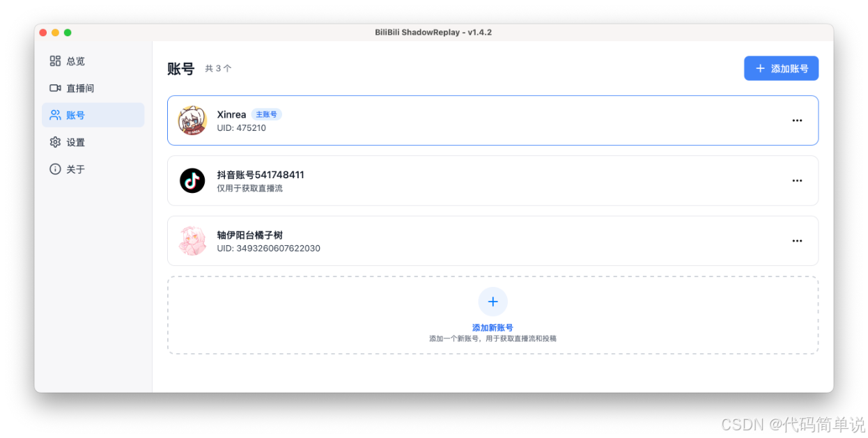Click the 关于 info circle icon
Screen dimensions: 868x438
[55, 169]
